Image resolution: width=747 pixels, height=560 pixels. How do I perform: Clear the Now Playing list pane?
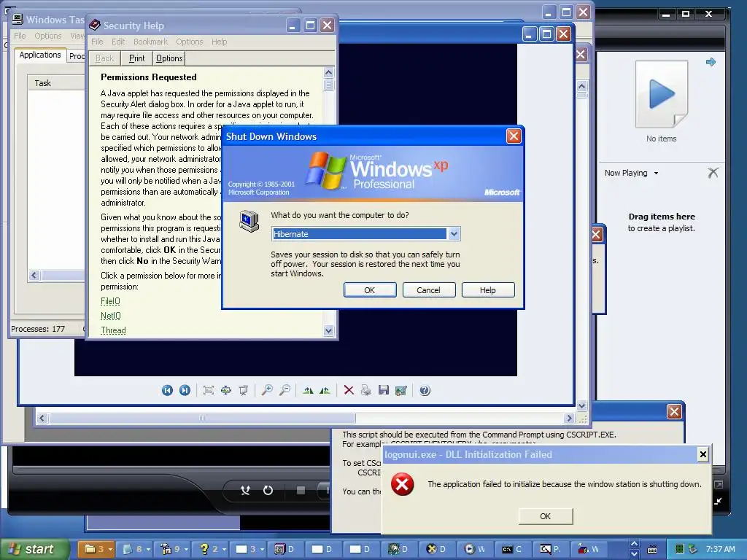pyautogui.click(x=713, y=173)
